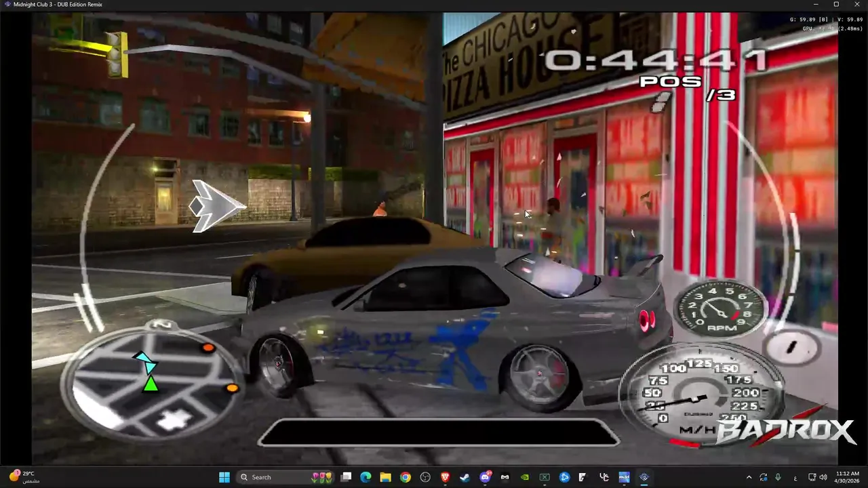The width and height of the screenshot is (868, 488).
Task: Open the green X app in the taskbar
Action: [544, 477]
